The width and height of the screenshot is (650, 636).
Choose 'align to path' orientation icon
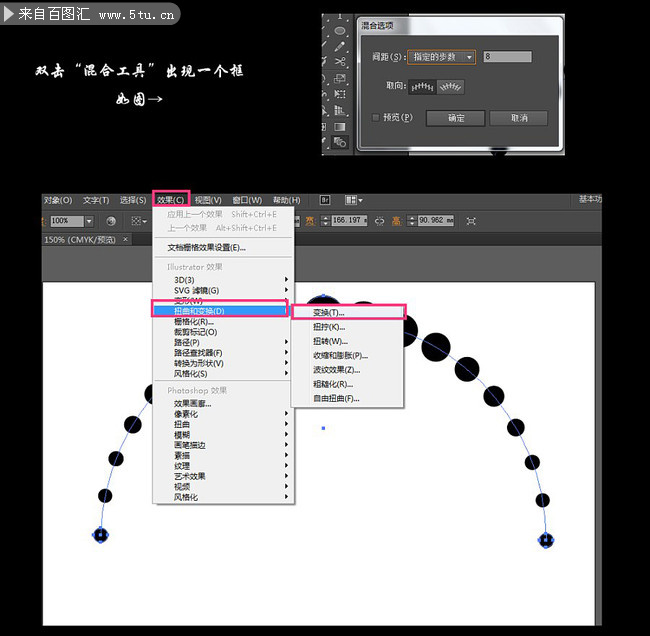[x=450, y=88]
